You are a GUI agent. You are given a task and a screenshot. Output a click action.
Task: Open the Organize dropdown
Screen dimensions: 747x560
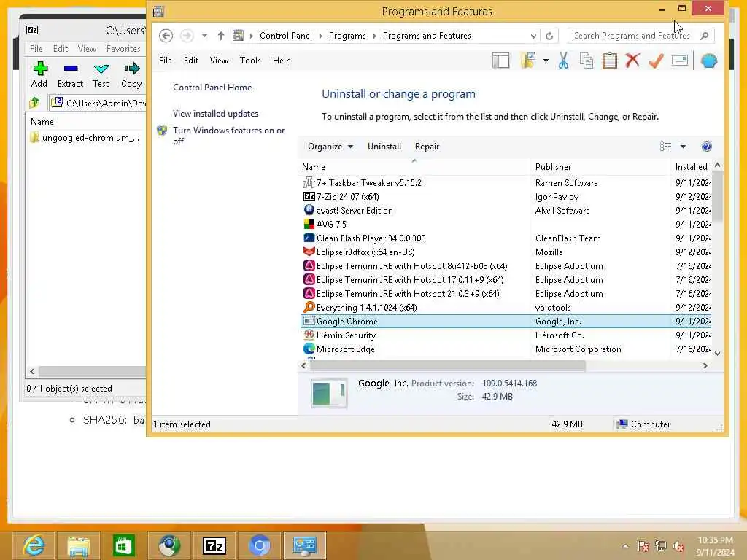[330, 147]
